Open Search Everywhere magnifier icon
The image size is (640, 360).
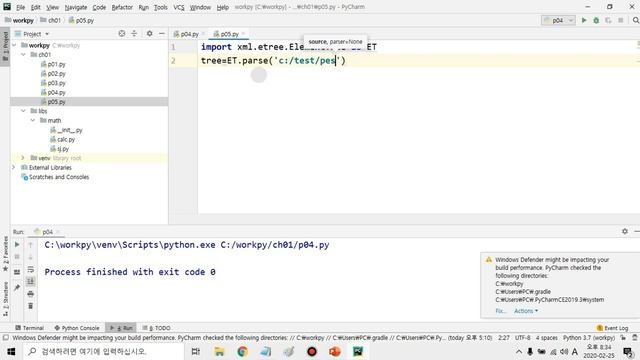636,20
